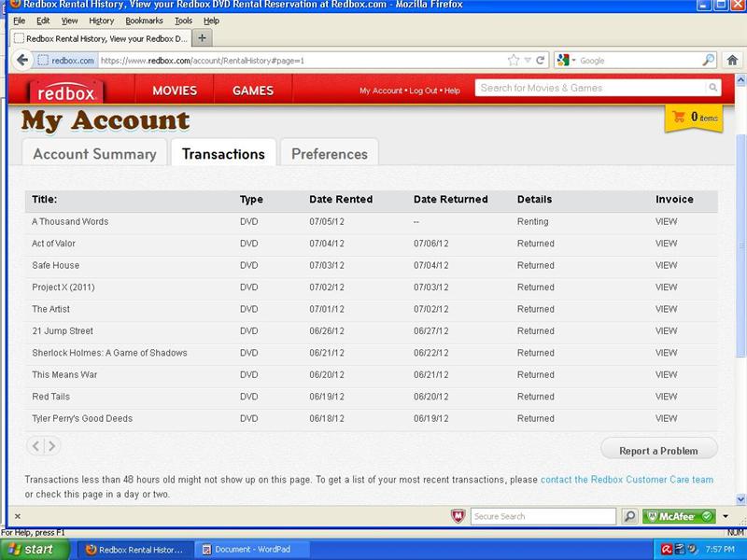Open the Windows start menu
747x560 pixels.
tap(35, 550)
